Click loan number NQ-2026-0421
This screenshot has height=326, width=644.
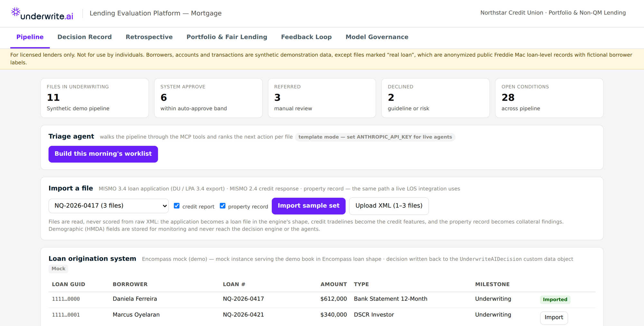click(x=243, y=315)
